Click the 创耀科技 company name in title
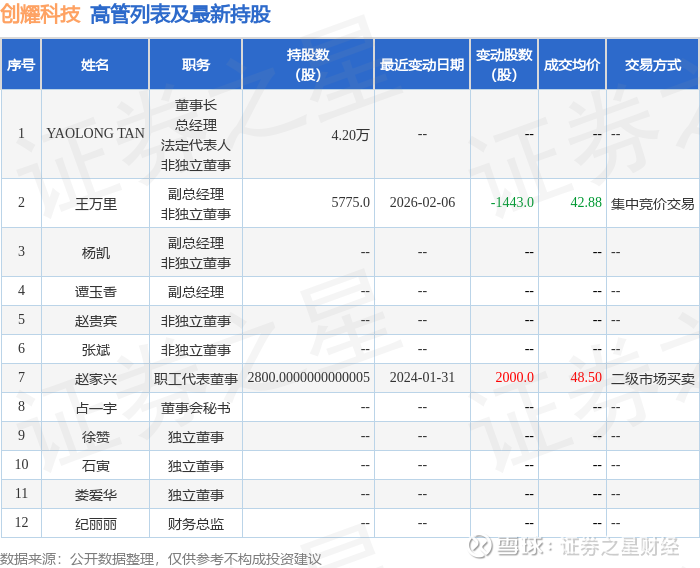Viewport: 700px width, 568px height. (x=40, y=14)
